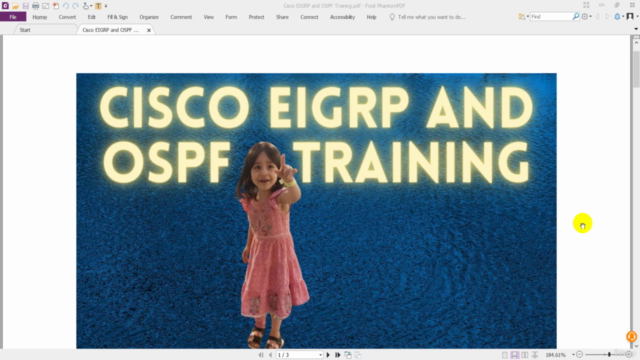The width and height of the screenshot is (640, 360).
Task: Switch to the Convert ribbon tab
Action: (x=67, y=17)
